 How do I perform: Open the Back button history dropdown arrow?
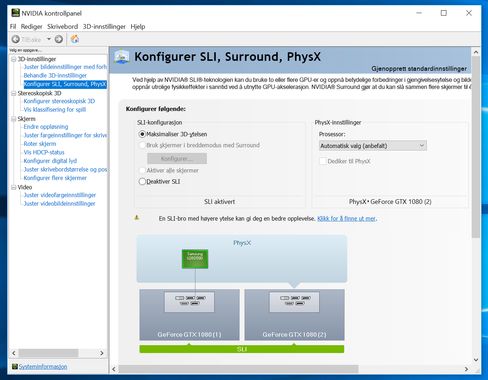[49, 39]
